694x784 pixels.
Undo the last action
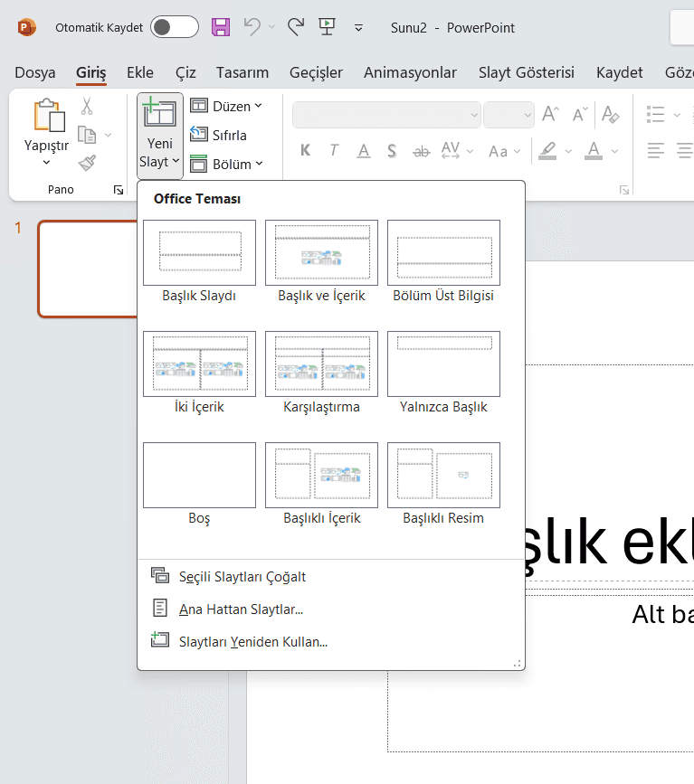[x=252, y=26]
